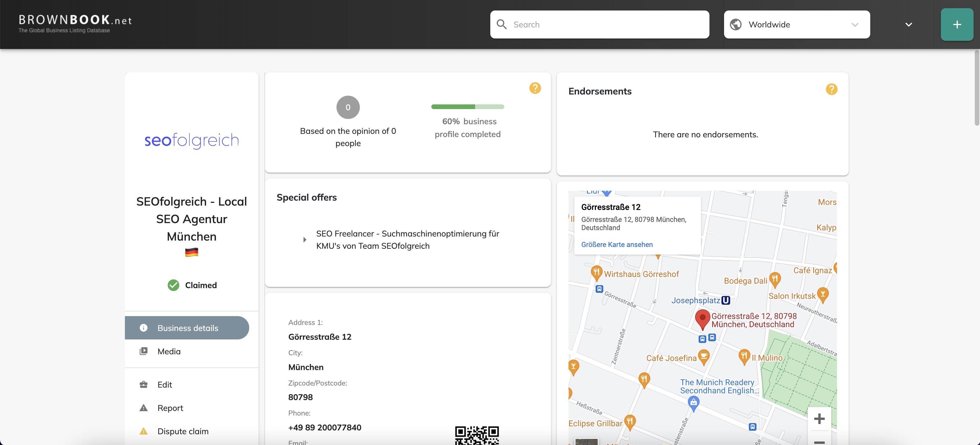Click the yellow Dispute claim warning icon
980x445 pixels.
click(143, 431)
